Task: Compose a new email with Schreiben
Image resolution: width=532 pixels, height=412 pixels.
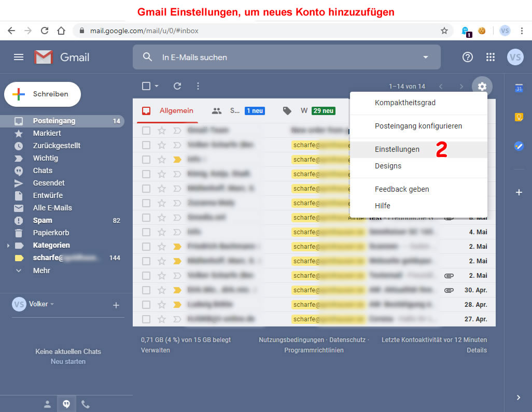Action: 43,94
